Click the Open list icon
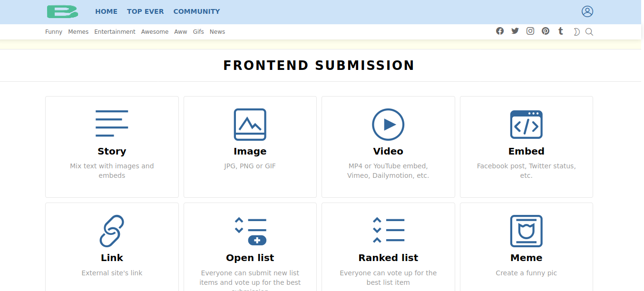 [250, 231]
